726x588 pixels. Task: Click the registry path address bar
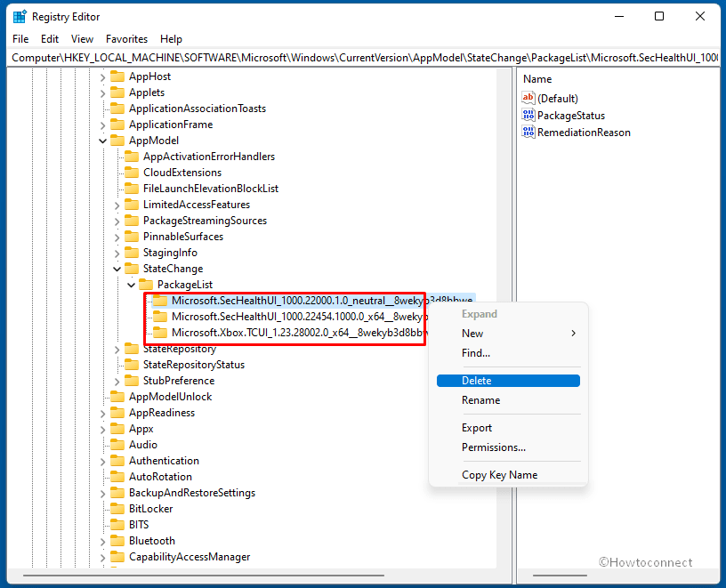pos(364,58)
